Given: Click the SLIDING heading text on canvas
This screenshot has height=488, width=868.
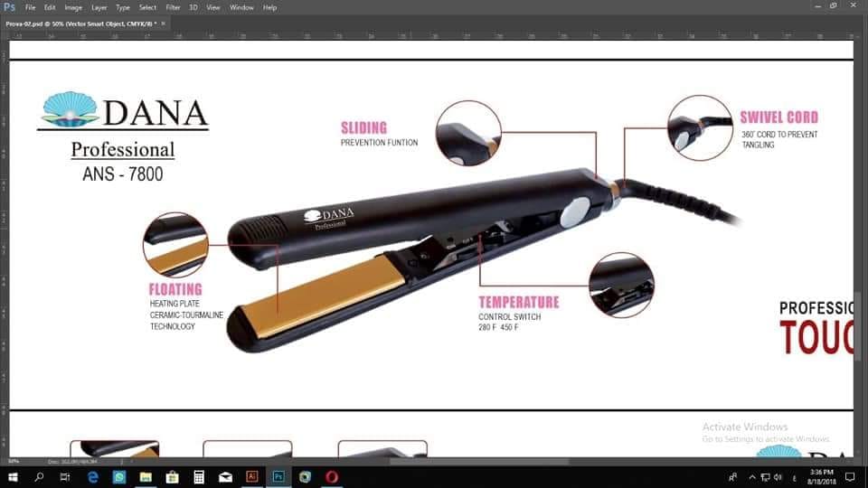Looking at the screenshot, I should click(x=363, y=127).
